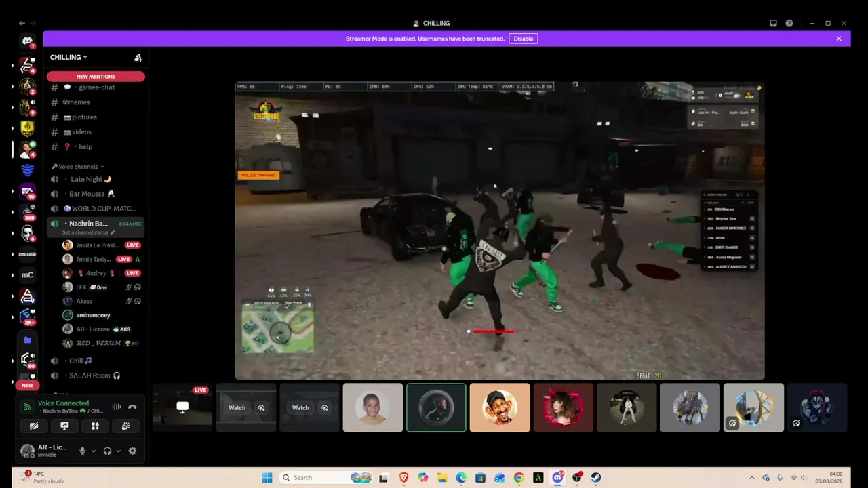The height and width of the screenshot is (488, 868).
Task: Jump to NEW MENTIONS
Action: (96, 77)
